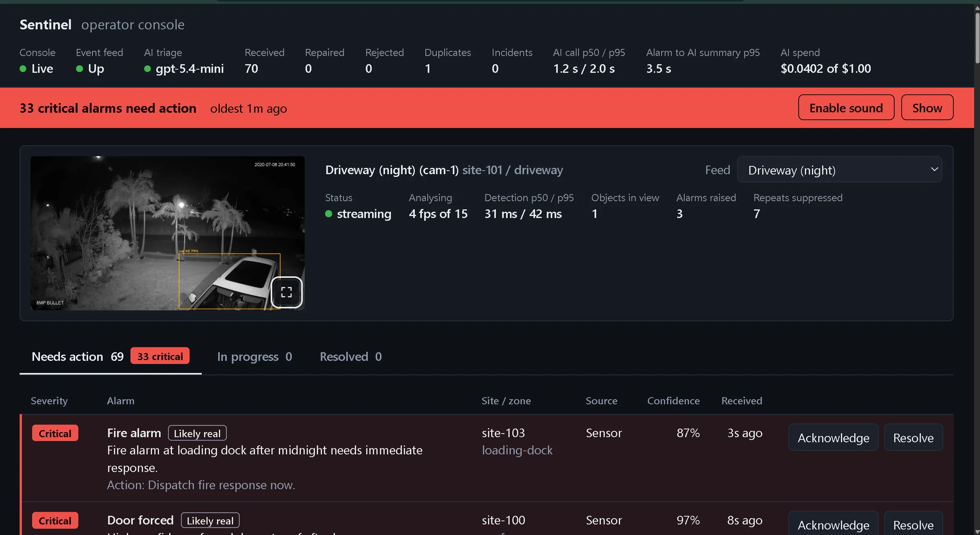Click the Received column header in alarm table
The image size is (980, 535).
[741, 401]
